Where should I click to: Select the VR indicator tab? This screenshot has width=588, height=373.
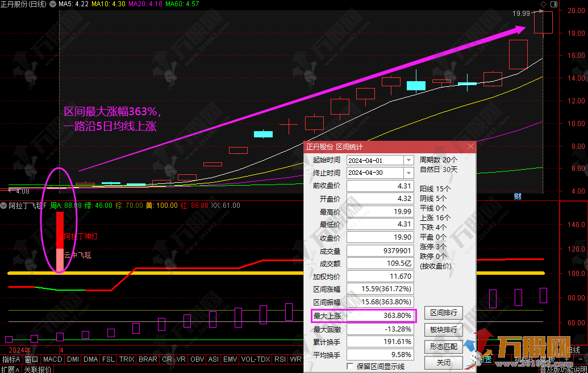181,359
